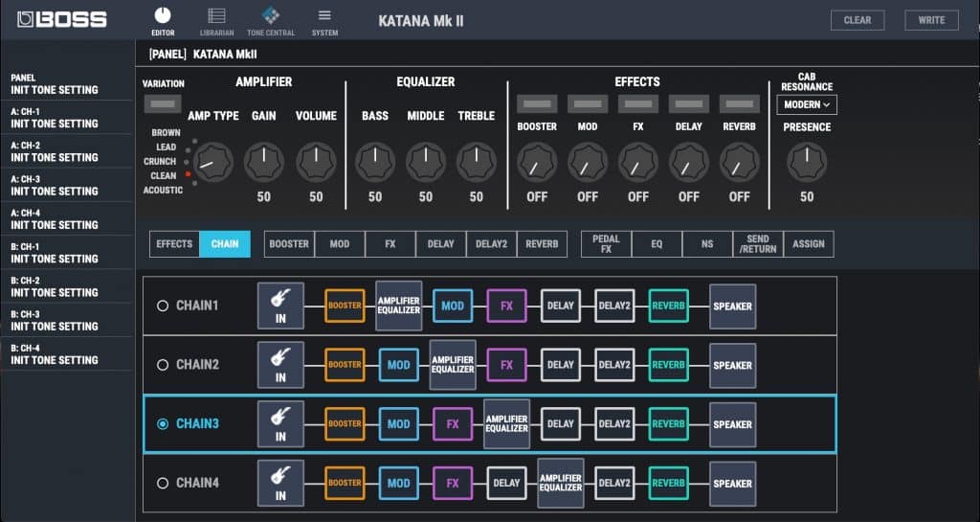The width and height of the screenshot is (980, 522).
Task: Open the SEND/RETURN tab
Action: (x=758, y=244)
